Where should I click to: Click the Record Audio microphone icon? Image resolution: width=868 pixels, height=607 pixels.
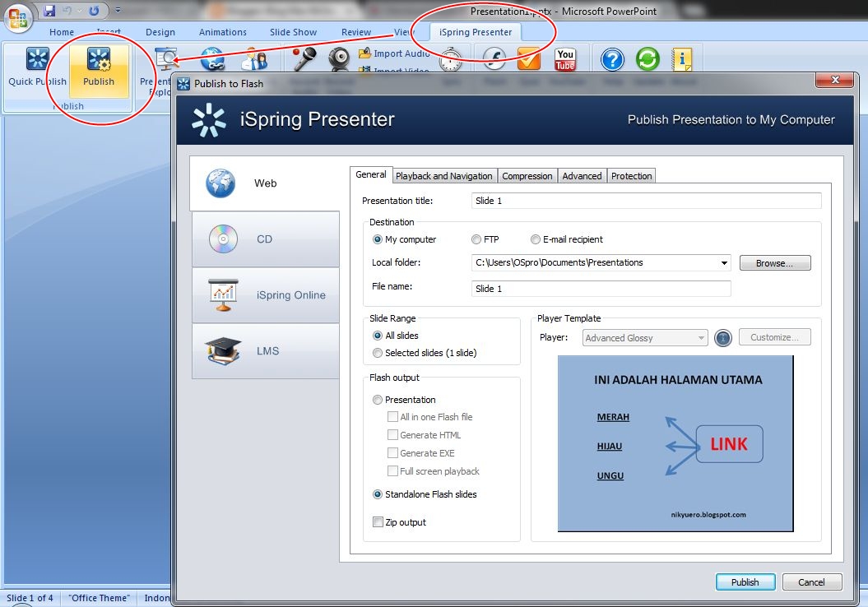304,58
